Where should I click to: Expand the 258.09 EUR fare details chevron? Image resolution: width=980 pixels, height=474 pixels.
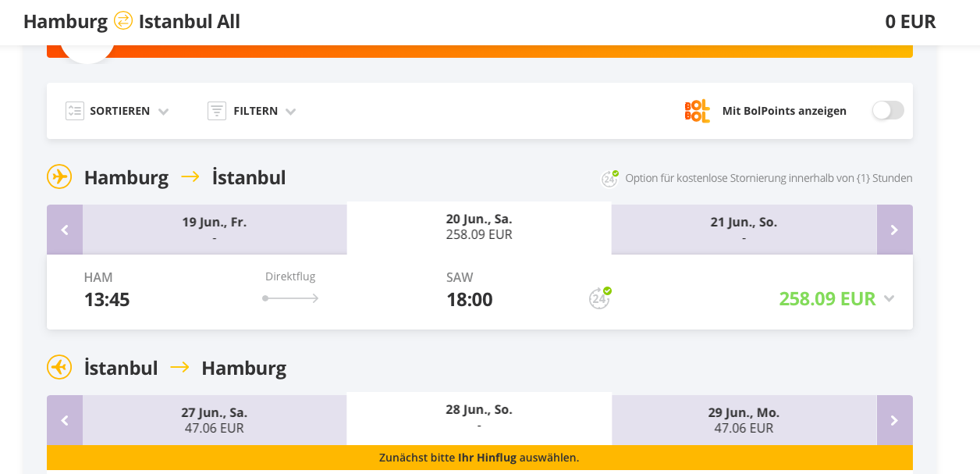click(889, 299)
